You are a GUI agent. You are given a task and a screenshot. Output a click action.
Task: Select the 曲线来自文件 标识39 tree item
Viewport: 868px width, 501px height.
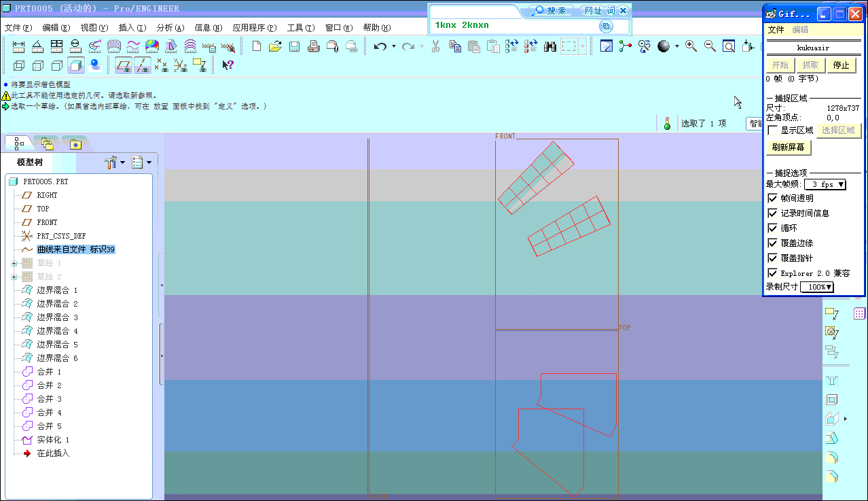point(75,249)
